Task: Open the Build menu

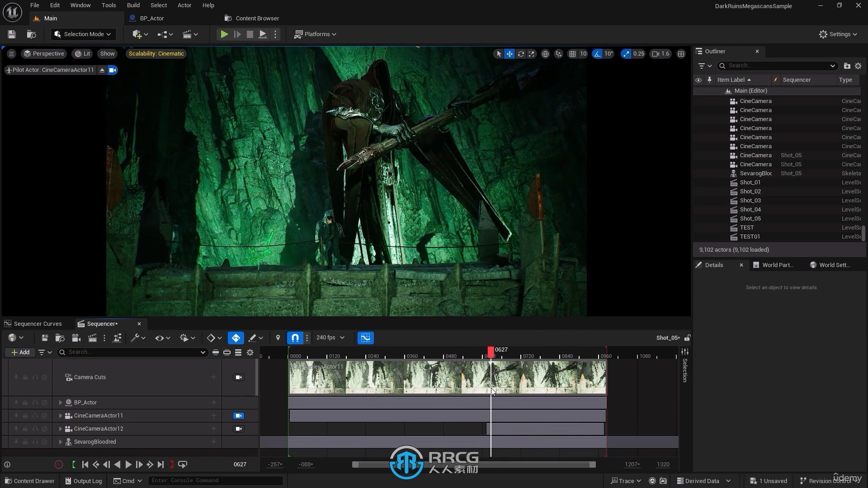Action: (x=133, y=5)
